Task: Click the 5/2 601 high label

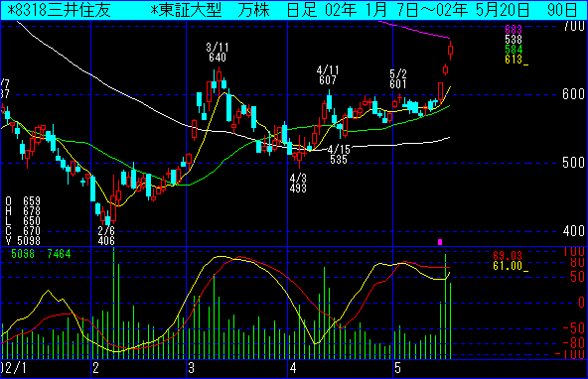Action: point(398,79)
